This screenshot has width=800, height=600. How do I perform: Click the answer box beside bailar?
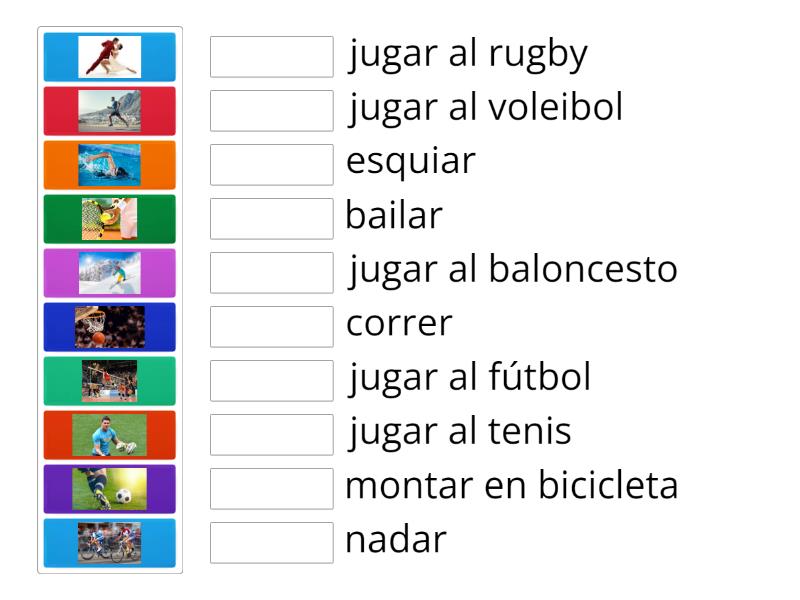(271, 219)
